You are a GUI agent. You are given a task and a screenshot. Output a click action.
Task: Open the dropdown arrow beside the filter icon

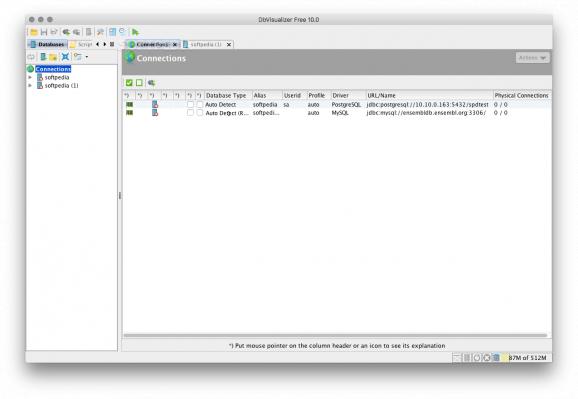[87, 57]
